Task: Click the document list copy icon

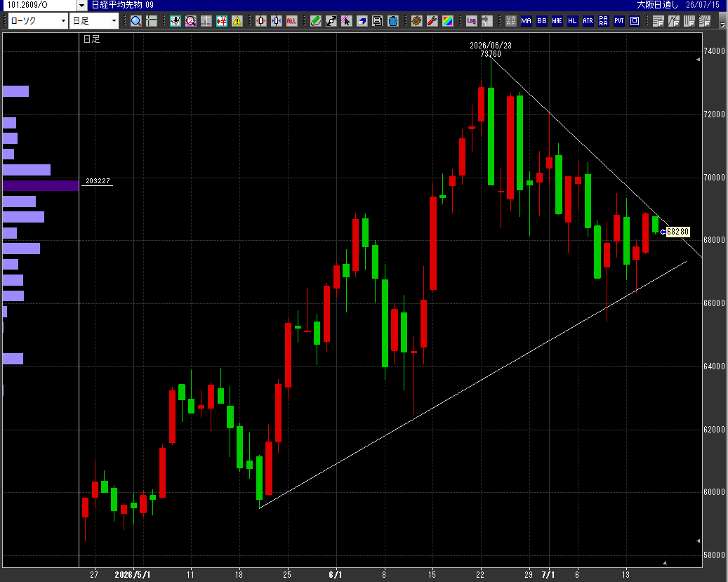Action: pyautogui.click(x=378, y=21)
